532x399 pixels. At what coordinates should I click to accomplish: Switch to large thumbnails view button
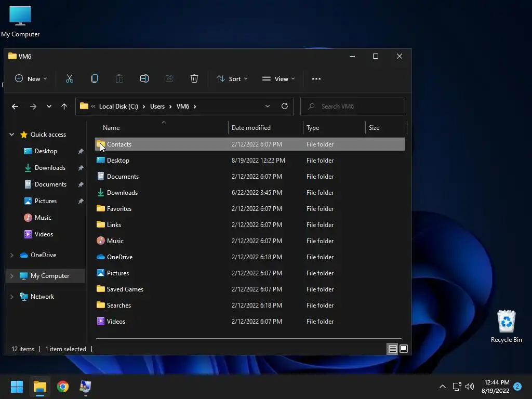click(404, 349)
